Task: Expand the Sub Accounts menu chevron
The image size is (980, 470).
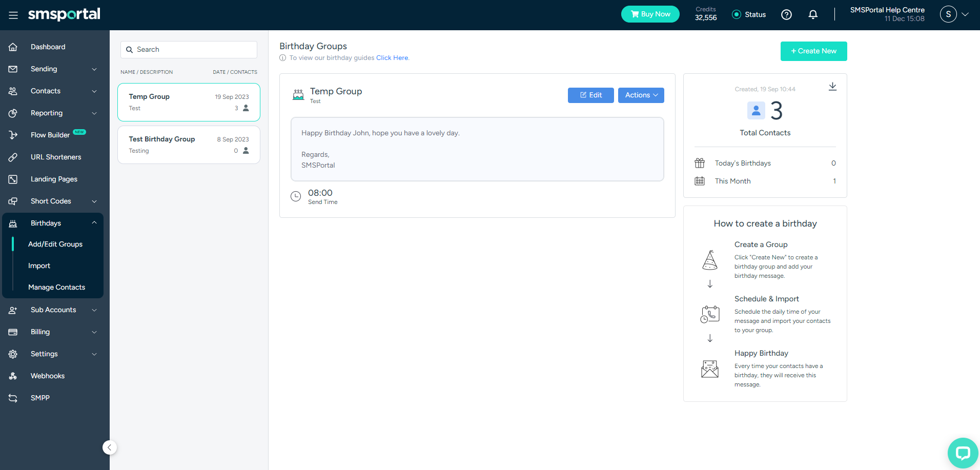Action: [94, 310]
